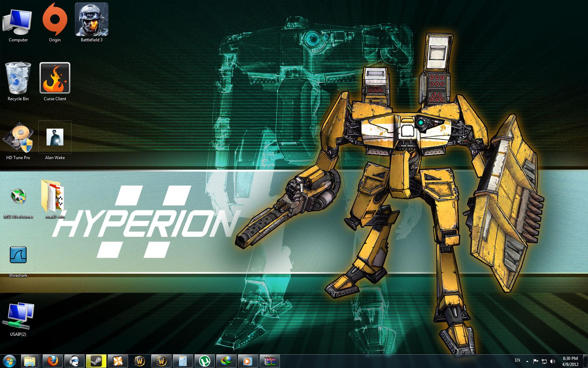Open uTorrent from the taskbar
588x368 pixels.
204,361
